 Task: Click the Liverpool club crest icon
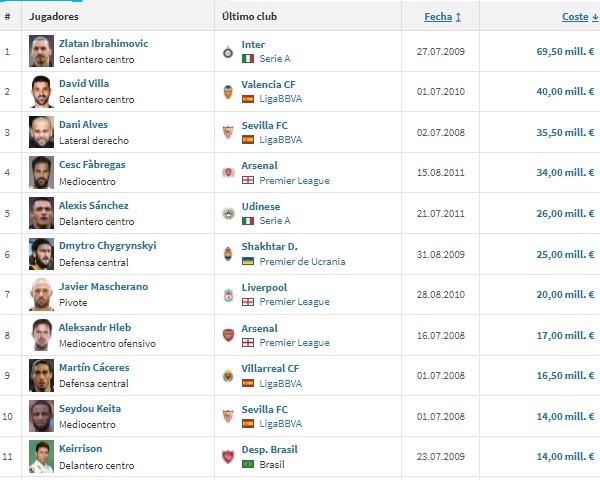point(228,295)
